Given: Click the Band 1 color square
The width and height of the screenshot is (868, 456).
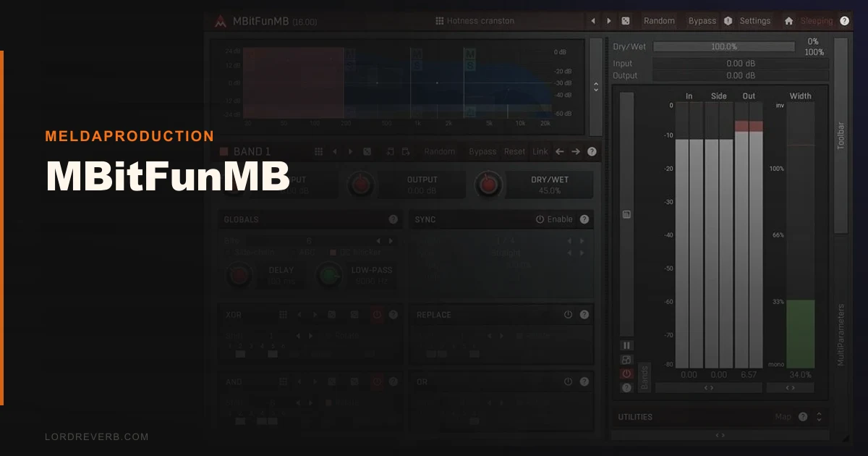Looking at the screenshot, I should (224, 151).
